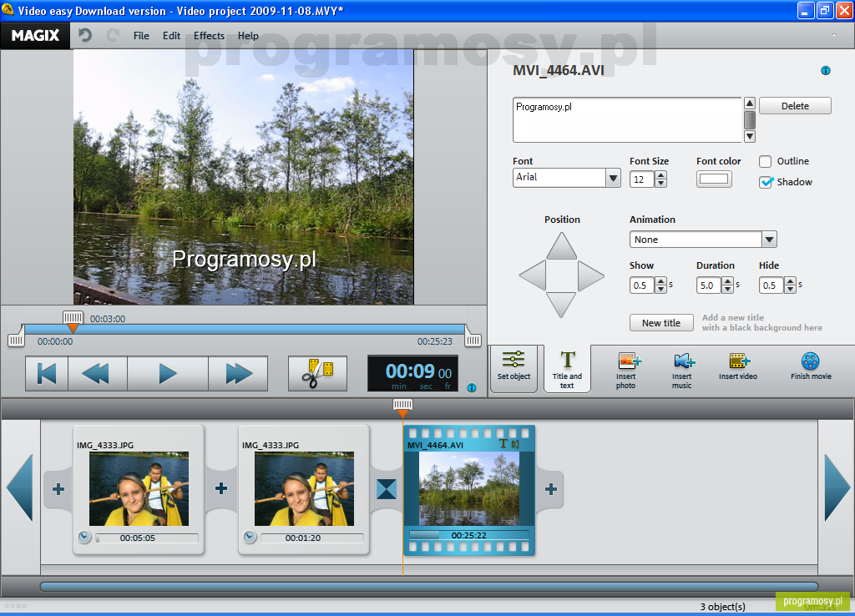The height and width of the screenshot is (616, 855).
Task: Click the scissors cut video button
Action: [x=318, y=373]
